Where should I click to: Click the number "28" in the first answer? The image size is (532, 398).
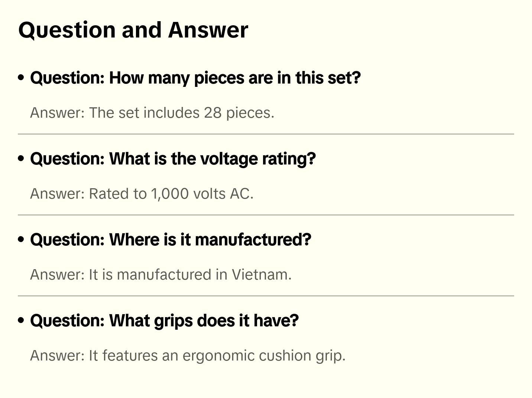click(x=213, y=113)
